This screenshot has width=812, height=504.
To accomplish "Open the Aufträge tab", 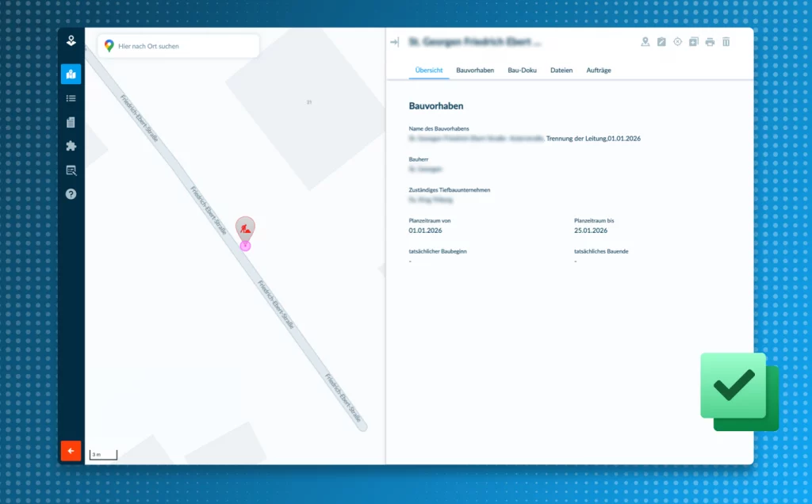I will [x=599, y=71].
